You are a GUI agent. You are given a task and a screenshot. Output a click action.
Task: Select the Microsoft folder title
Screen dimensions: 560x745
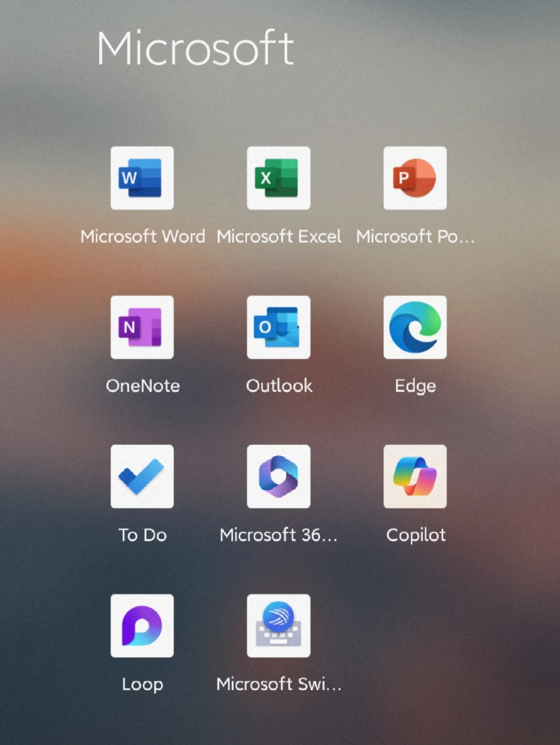(x=195, y=48)
